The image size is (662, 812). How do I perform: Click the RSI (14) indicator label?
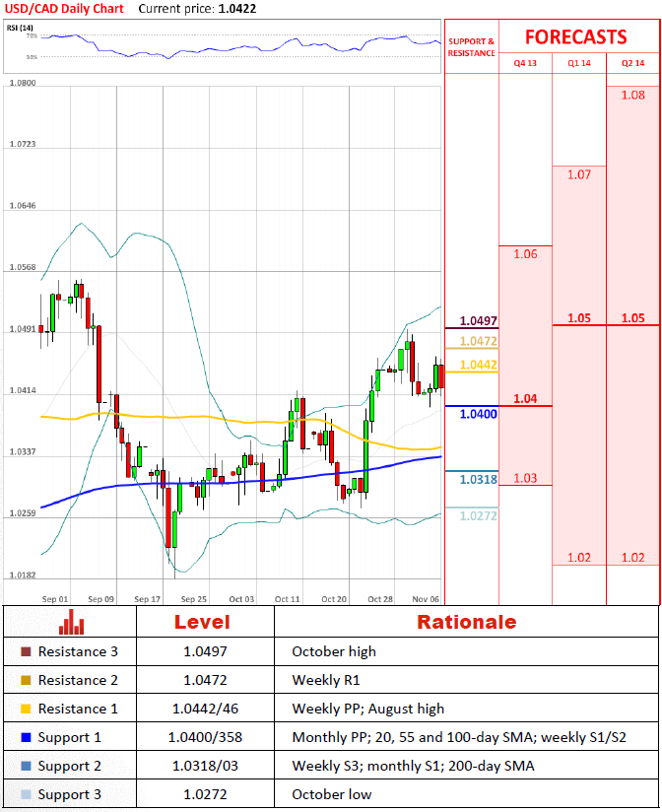coord(20,28)
